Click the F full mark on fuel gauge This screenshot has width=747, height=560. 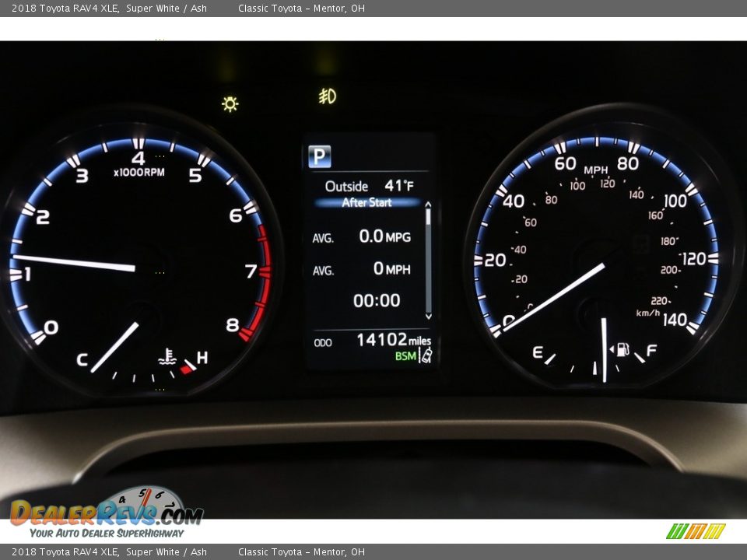click(651, 351)
